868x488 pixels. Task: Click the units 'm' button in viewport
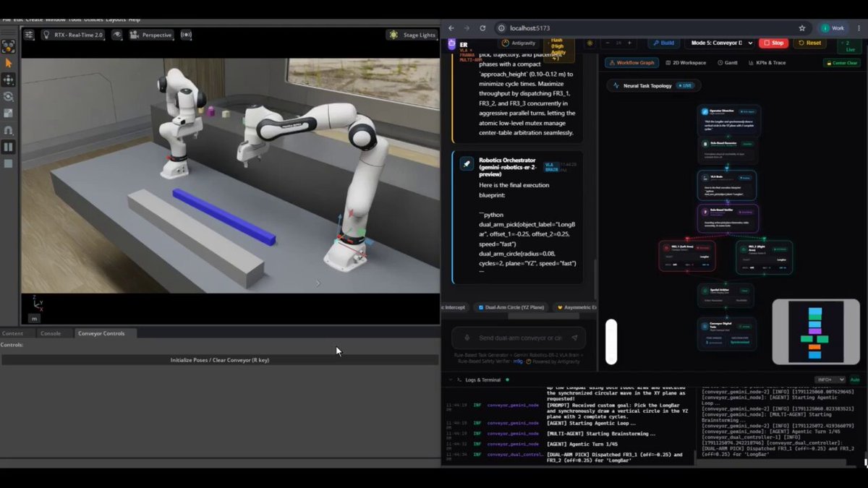[x=34, y=318]
